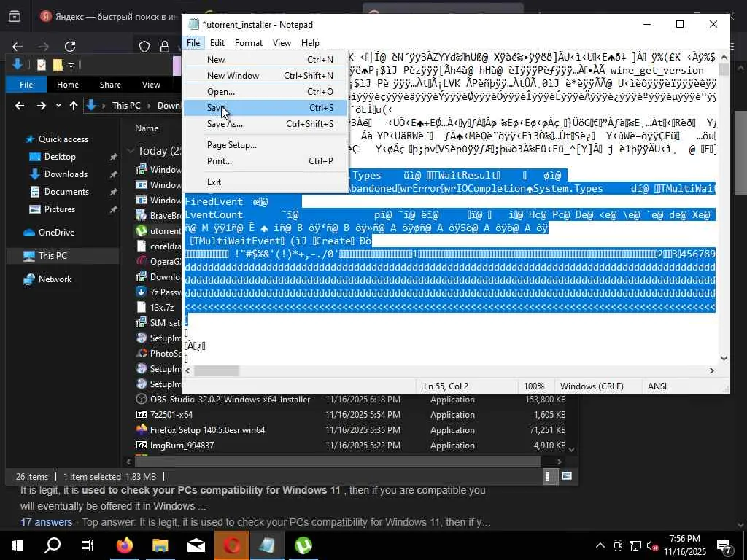Choose New from the File menu

(x=266, y=60)
